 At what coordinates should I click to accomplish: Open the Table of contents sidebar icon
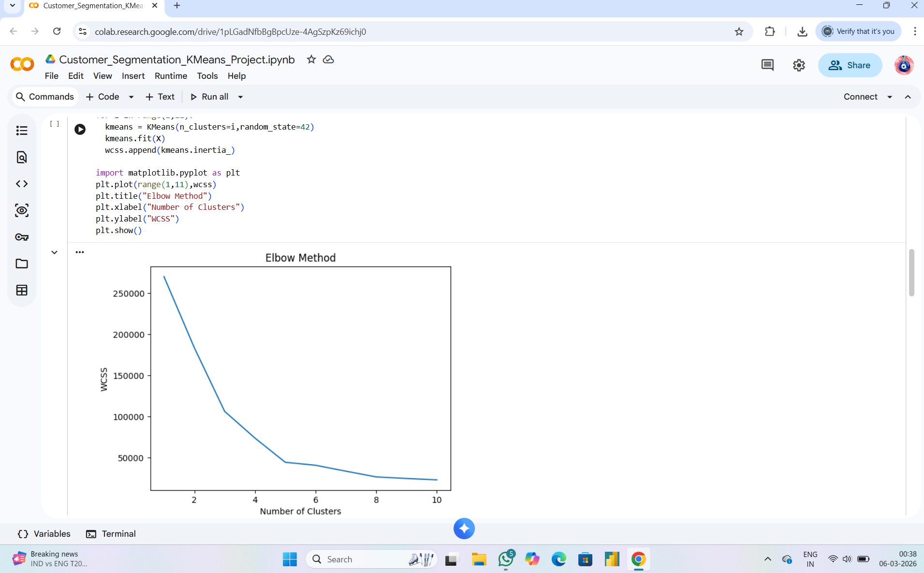click(x=22, y=131)
